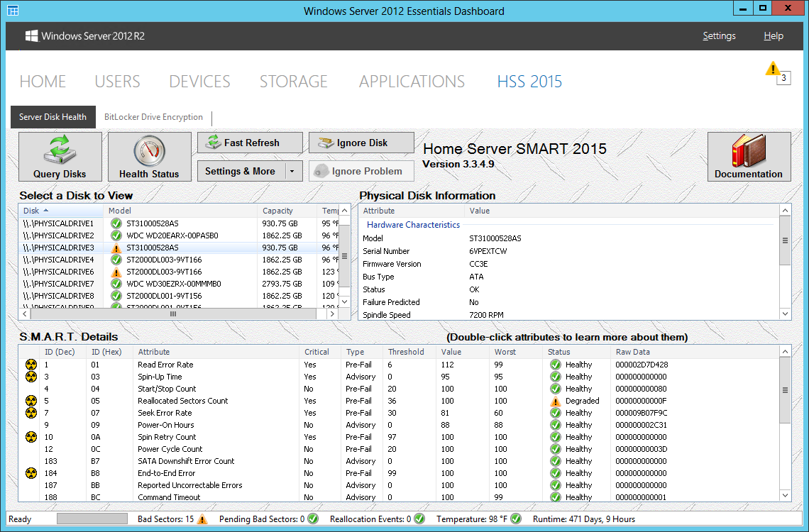Click Healthy check icon for Power-On Hours

[x=555, y=425]
